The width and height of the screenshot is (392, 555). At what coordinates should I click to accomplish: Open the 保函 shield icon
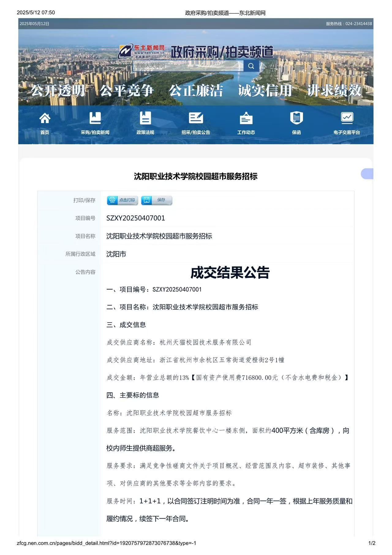click(x=296, y=118)
